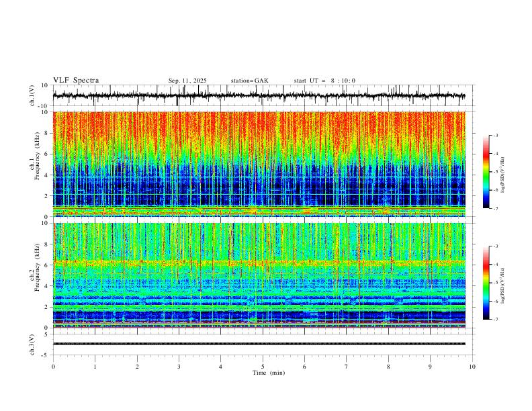Click the ch.1 voltage waveform trace

(259, 96)
